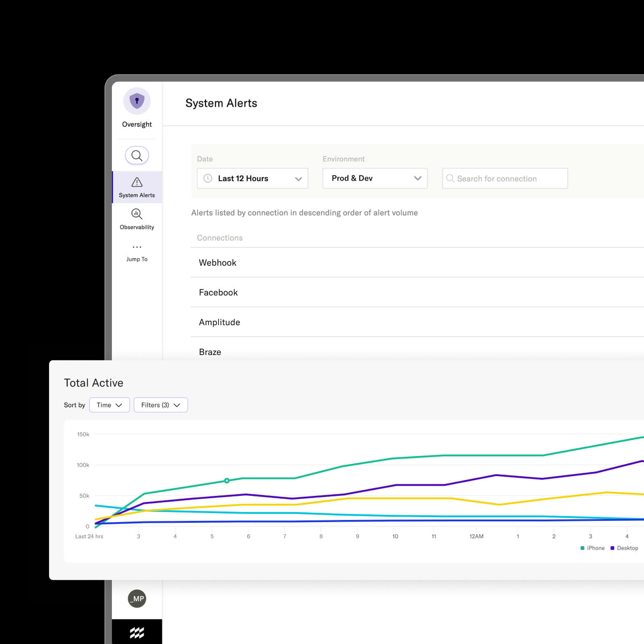Open the Jump To ellipsis menu
This screenshot has width=644, height=644.
(x=137, y=247)
